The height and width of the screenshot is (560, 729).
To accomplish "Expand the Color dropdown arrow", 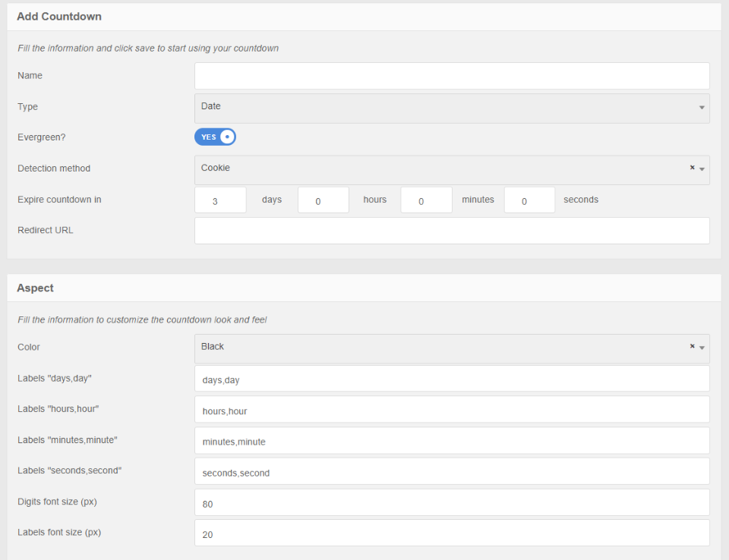I will 702,348.
